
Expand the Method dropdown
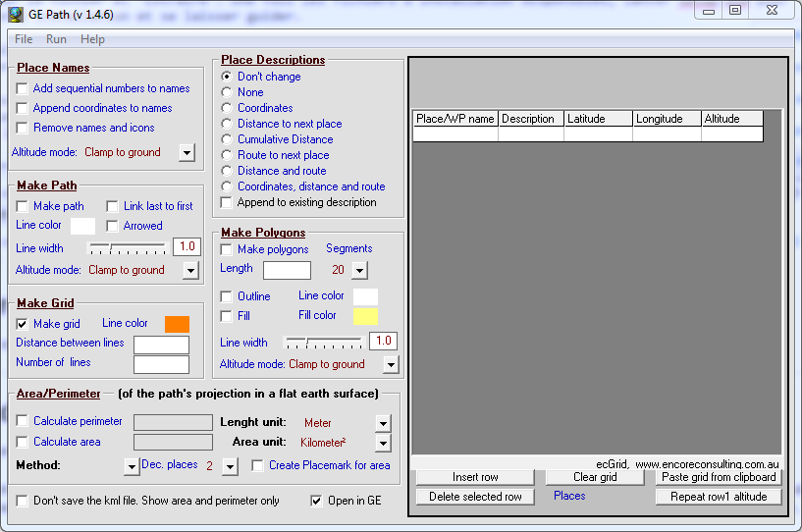pos(132,466)
